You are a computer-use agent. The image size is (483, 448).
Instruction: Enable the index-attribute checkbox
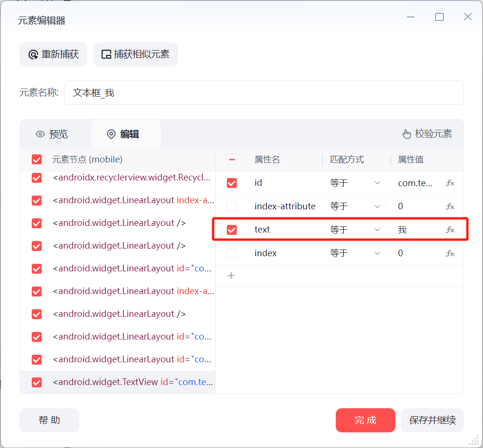[232, 206]
